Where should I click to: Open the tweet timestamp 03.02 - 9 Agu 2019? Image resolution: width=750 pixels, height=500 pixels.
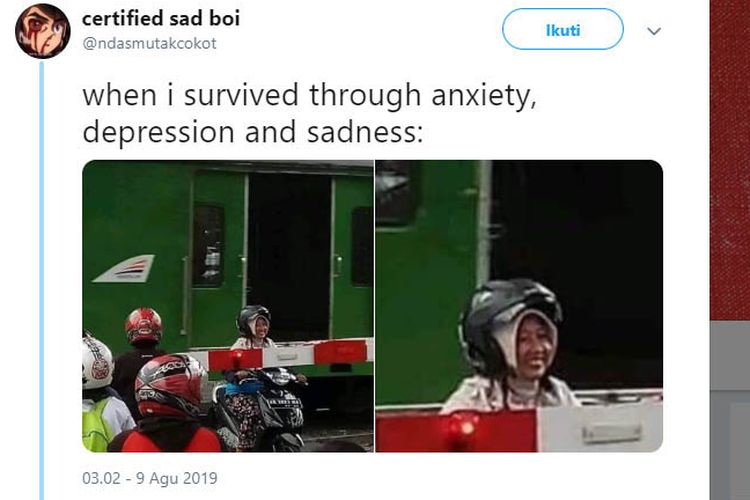(x=150, y=478)
